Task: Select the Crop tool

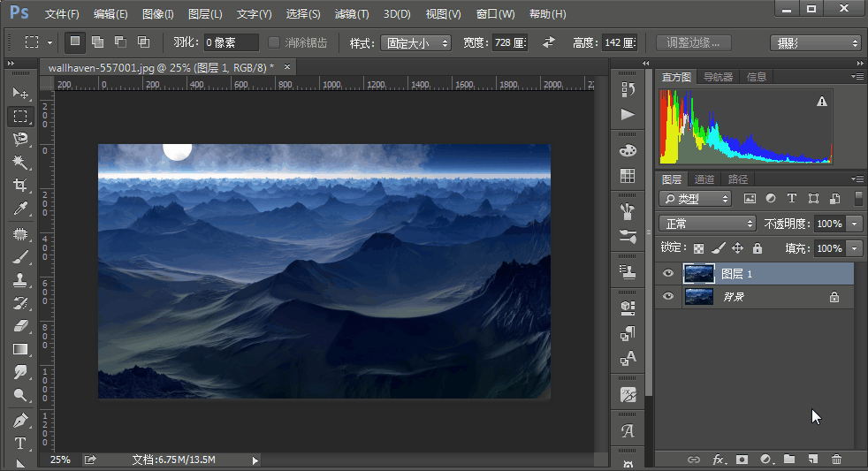Action: tap(20, 185)
